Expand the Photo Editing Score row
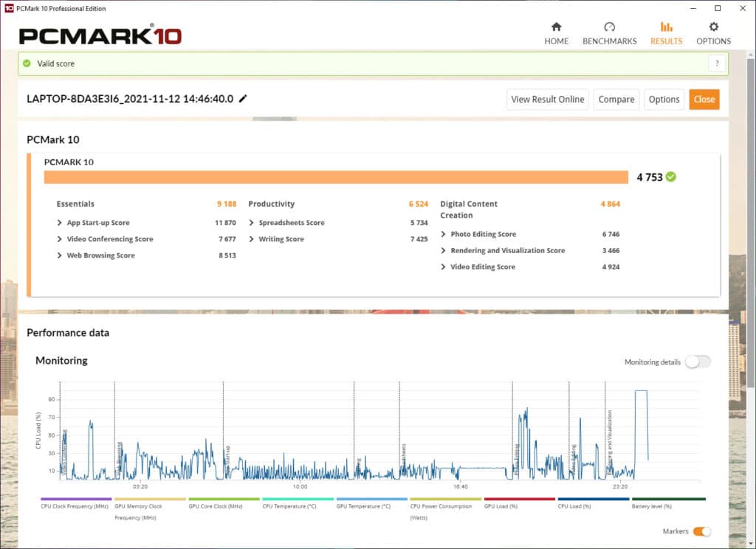Image resolution: width=756 pixels, height=549 pixels. (x=443, y=234)
